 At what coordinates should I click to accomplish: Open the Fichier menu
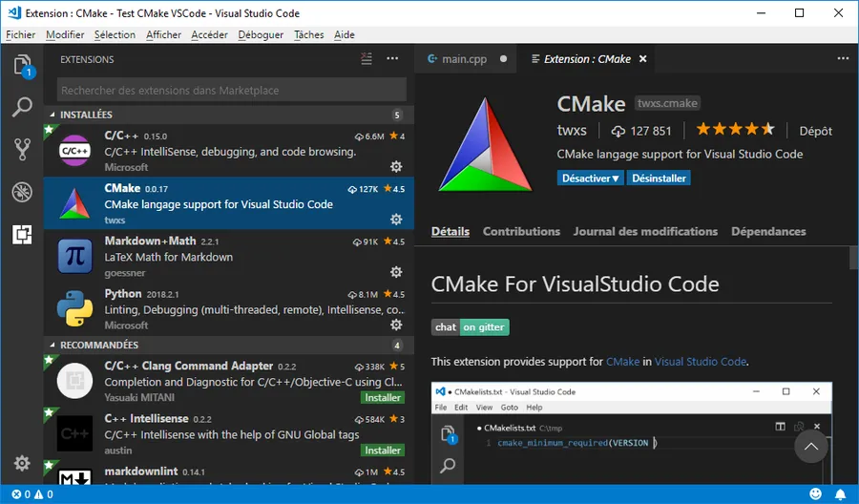[21, 34]
